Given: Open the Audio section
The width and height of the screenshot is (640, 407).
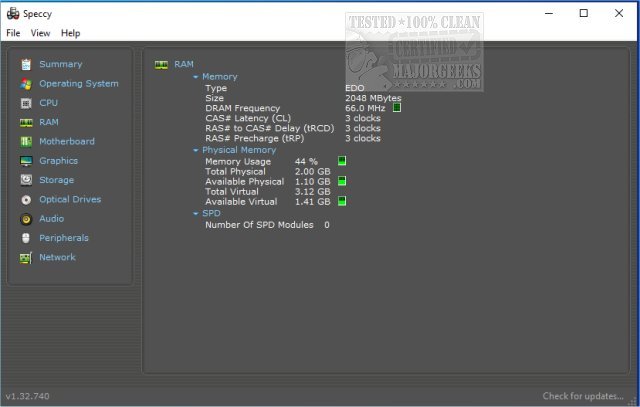Looking at the screenshot, I should [51, 218].
